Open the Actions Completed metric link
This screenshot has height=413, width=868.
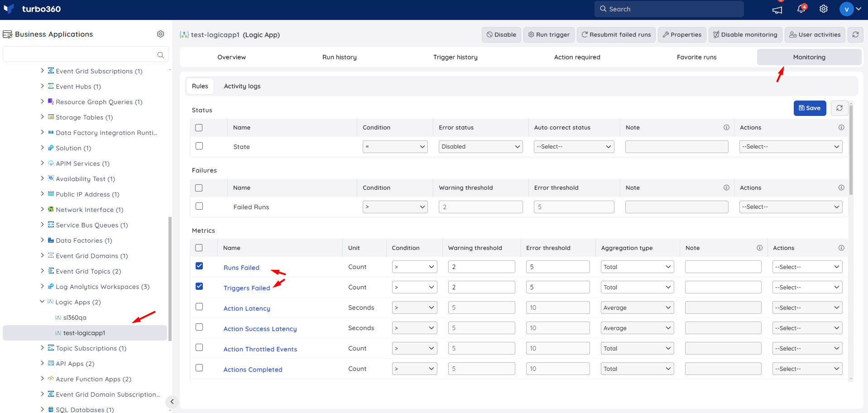pyautogui.click(x=253, y=370)
